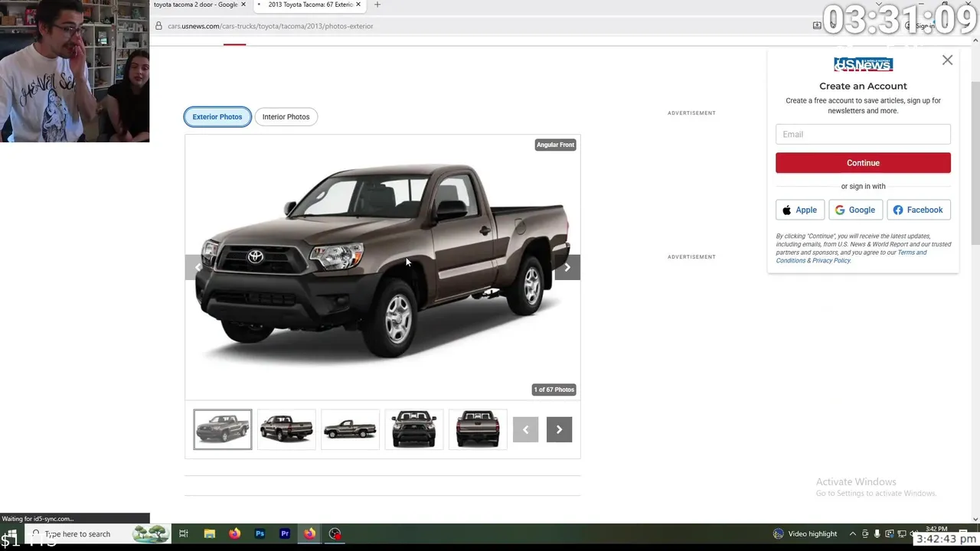
Task: Select the Exterior Photos tab
Action: click(217, 117)
